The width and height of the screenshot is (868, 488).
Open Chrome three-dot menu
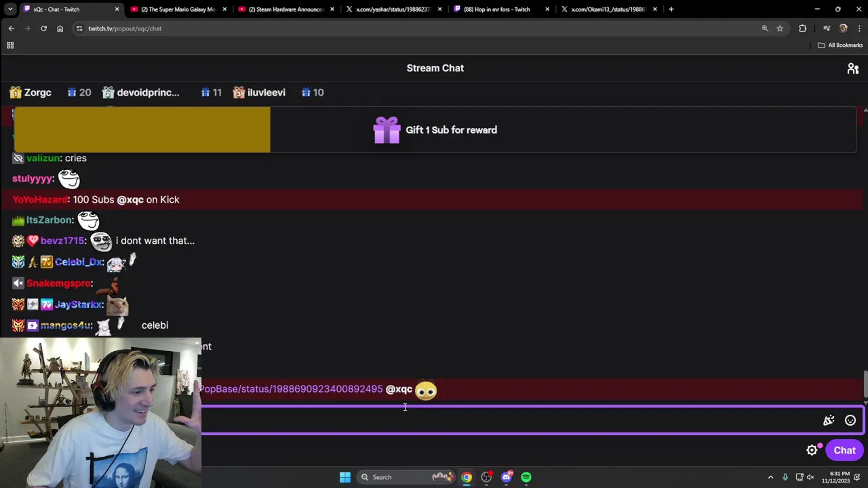tap(859, 28)
